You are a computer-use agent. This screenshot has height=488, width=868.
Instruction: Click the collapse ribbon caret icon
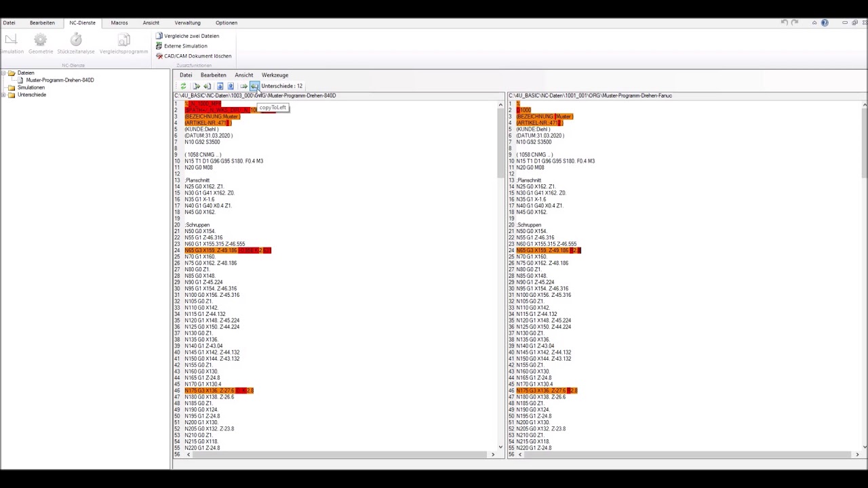click(x=814, y=22)
